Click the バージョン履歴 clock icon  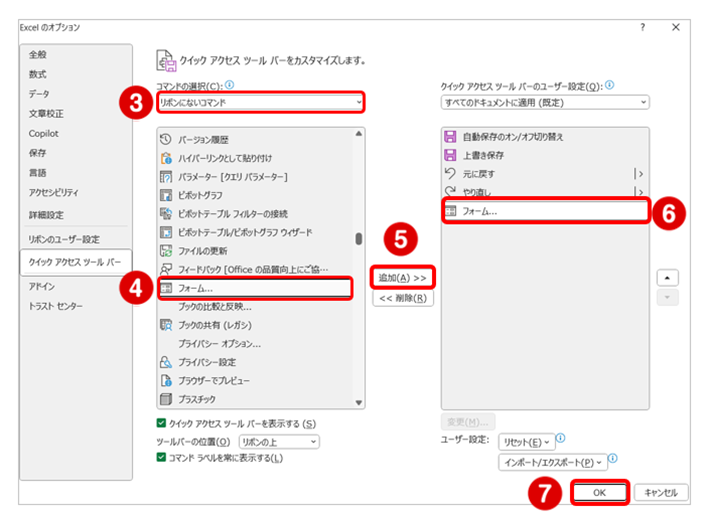point(166,139)
